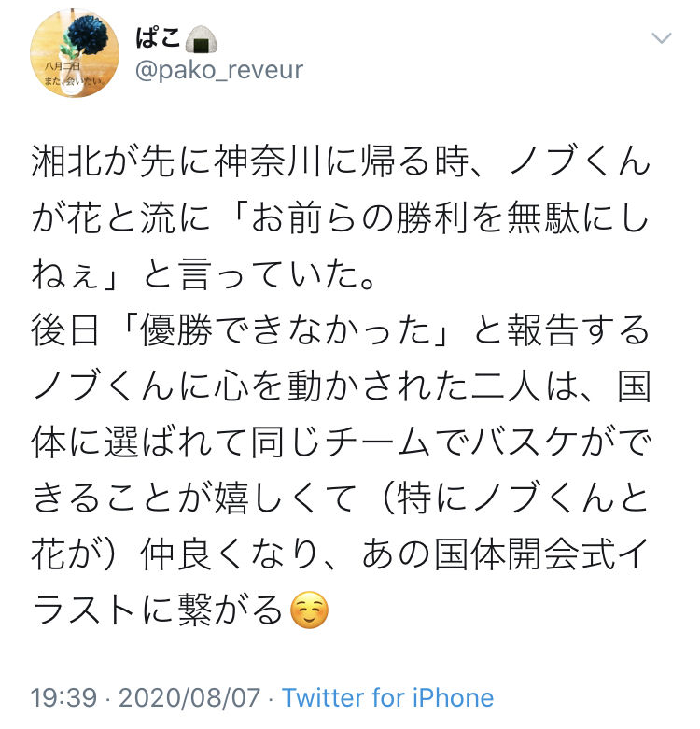The width and height of the screenshot is (700, 729).
Task: Open the Twitter for iPhone source link
Action: pos(387,697)
